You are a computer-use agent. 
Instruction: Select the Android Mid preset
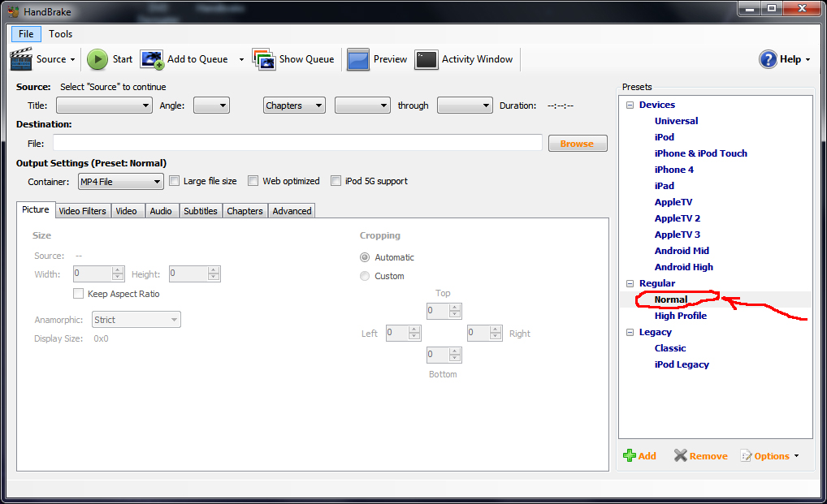coord(682,251)
